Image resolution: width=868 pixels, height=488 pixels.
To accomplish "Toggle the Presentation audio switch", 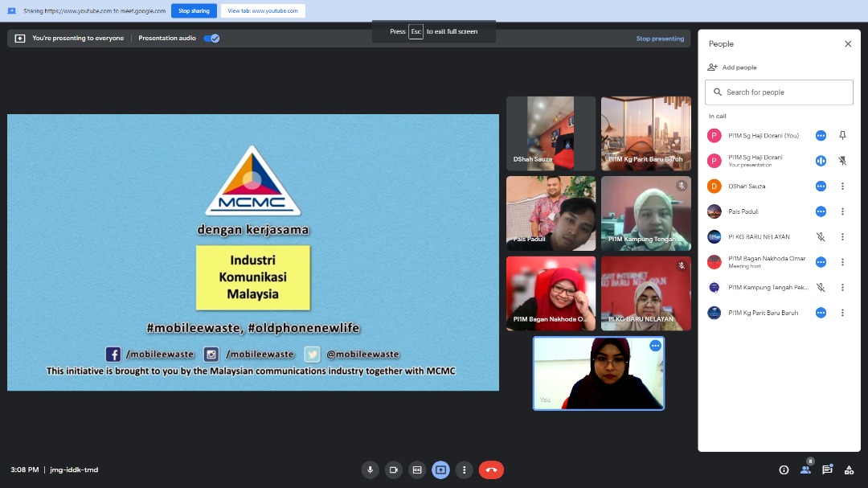I will pos(211,38).
